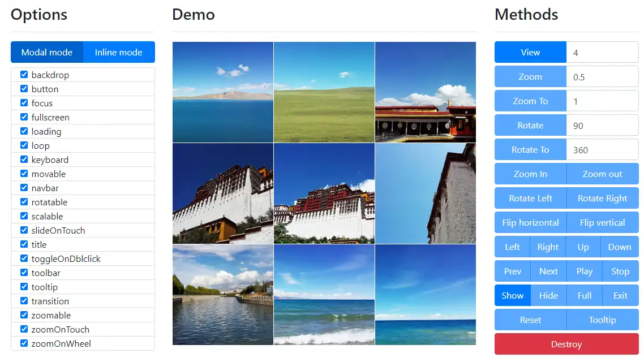644x362 pixels.
Task: Disable zoomOnWheel option
Action: (24, 343)
